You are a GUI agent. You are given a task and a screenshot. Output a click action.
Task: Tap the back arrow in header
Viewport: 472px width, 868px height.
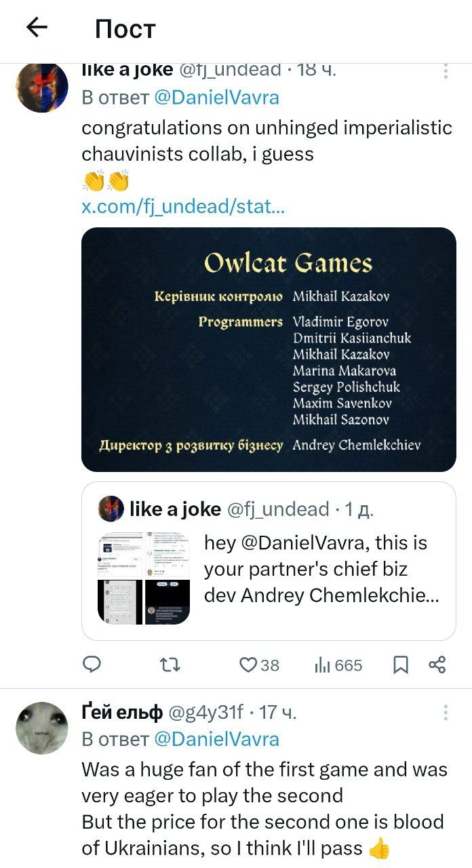(37, 27)
